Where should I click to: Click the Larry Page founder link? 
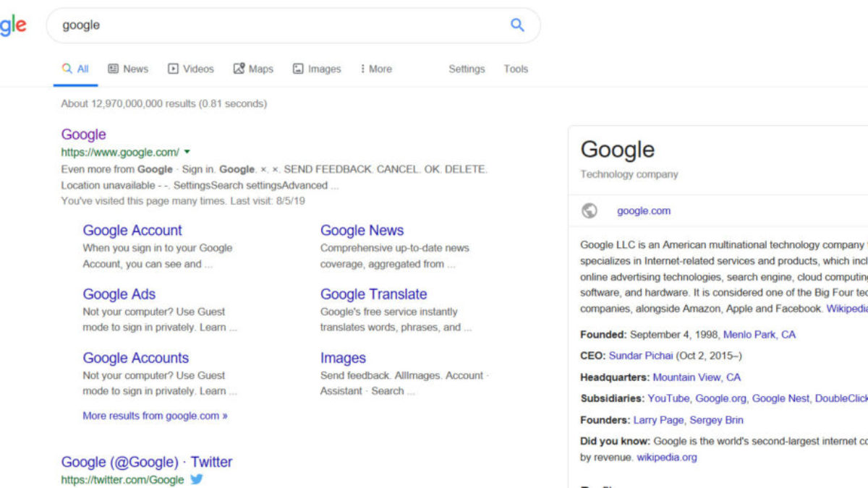658,420
